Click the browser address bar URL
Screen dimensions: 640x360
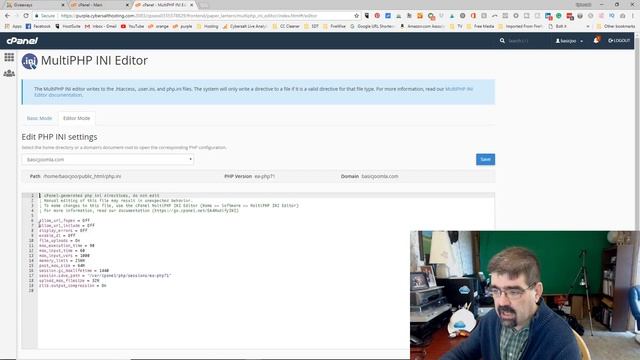click(x=189, y=16)
